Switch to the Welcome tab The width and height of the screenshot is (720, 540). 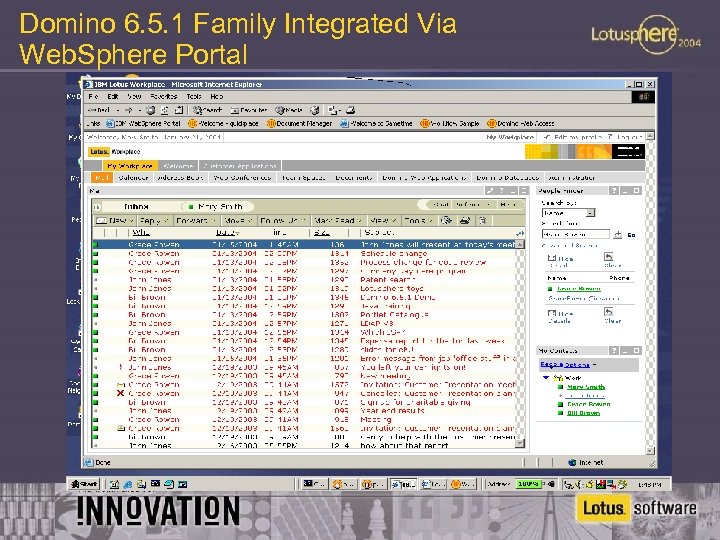pyautogui.click(x=178, y=166)
